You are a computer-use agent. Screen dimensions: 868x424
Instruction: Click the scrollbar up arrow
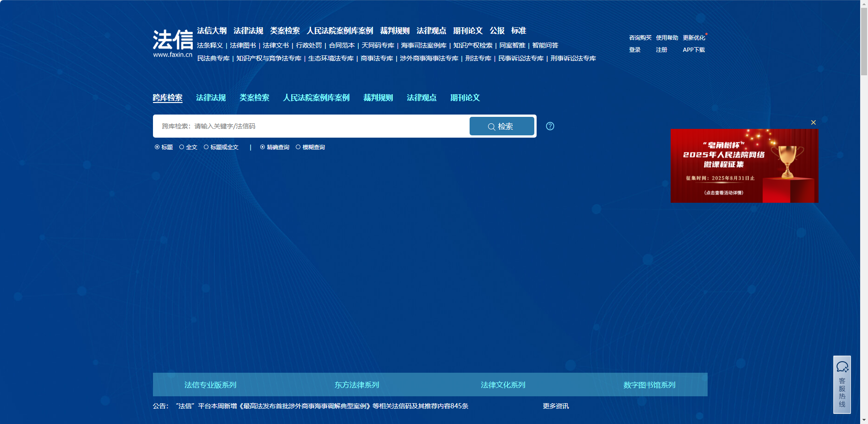click(864, 4)
